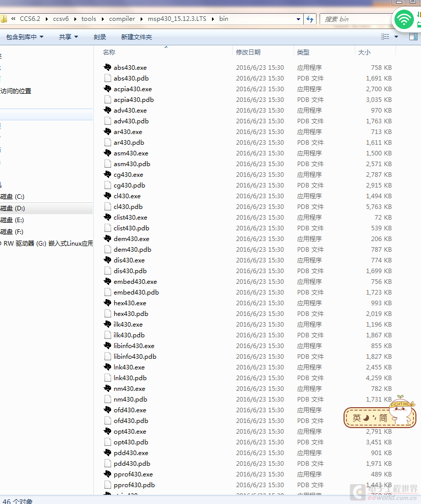The height and width of the screenshot is (504, 421).
Task: Expand the CCS6.2 breadcrumb arrow
Action: 46,19
